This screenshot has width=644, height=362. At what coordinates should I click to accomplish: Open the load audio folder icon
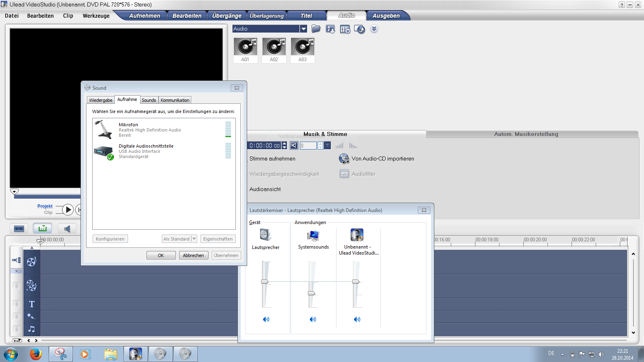point(316,29)
